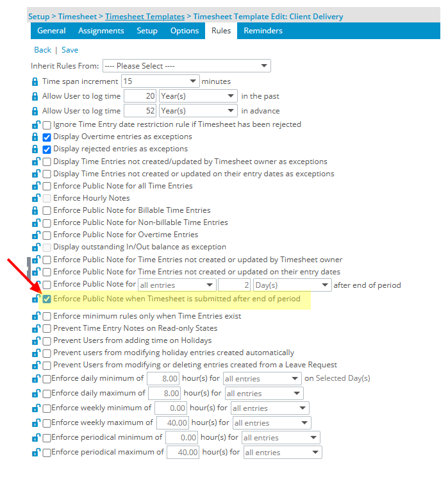Select the Rules tab
Image resolution: width=448 pixels, height=484 pixels.
pyautogui.click(x=221, y=31)
